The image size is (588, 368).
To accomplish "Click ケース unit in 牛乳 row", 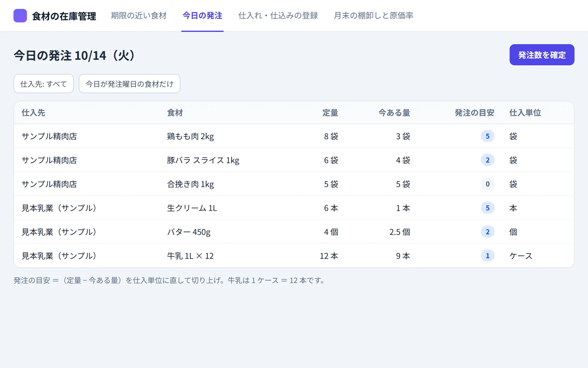I will [x=521, y=256].
